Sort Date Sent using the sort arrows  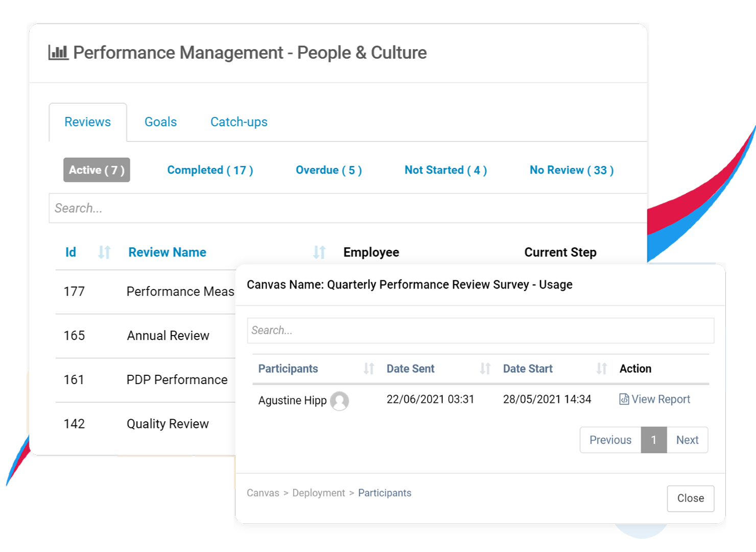coord(485,368)
